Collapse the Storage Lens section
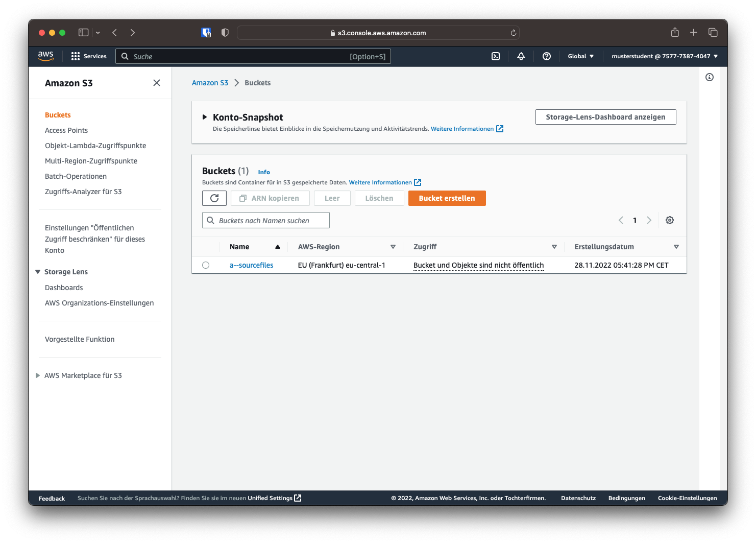Image resolution: width=756 pixels, height=543 pixels. click(38, 272)
